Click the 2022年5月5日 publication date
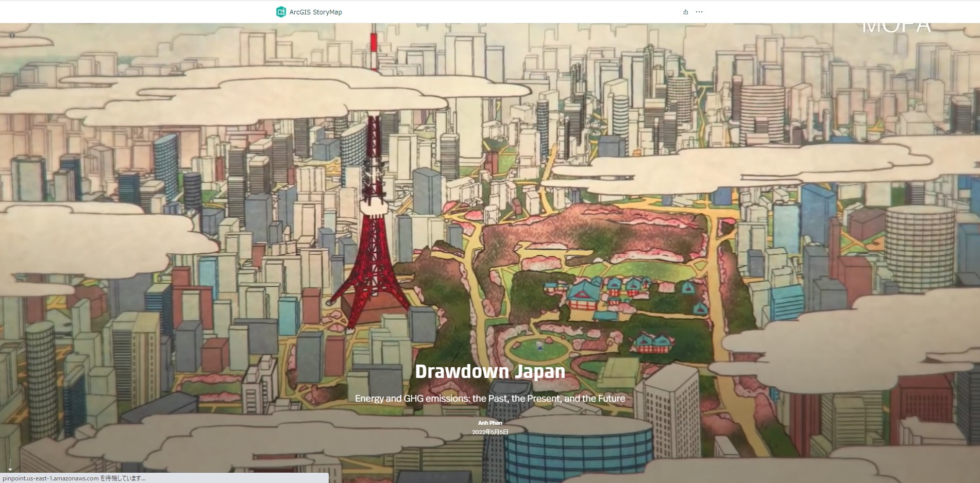 point(489,432)
